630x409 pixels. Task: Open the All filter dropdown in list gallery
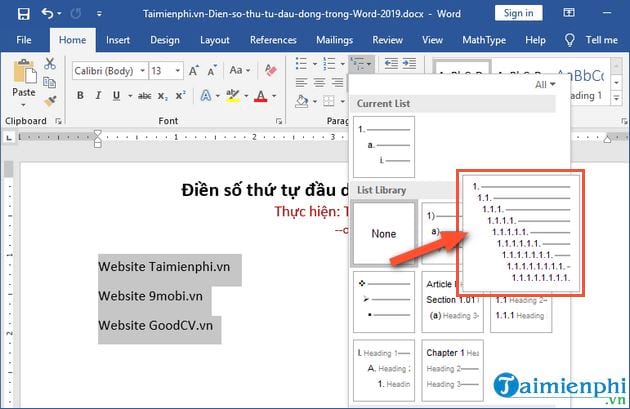(x=545, y=85)
